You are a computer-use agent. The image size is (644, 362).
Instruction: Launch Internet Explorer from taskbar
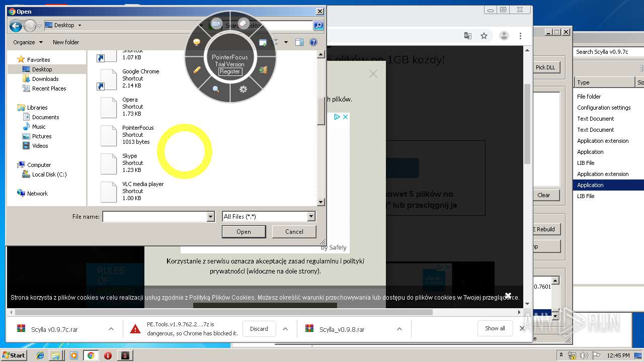point(40,355)
